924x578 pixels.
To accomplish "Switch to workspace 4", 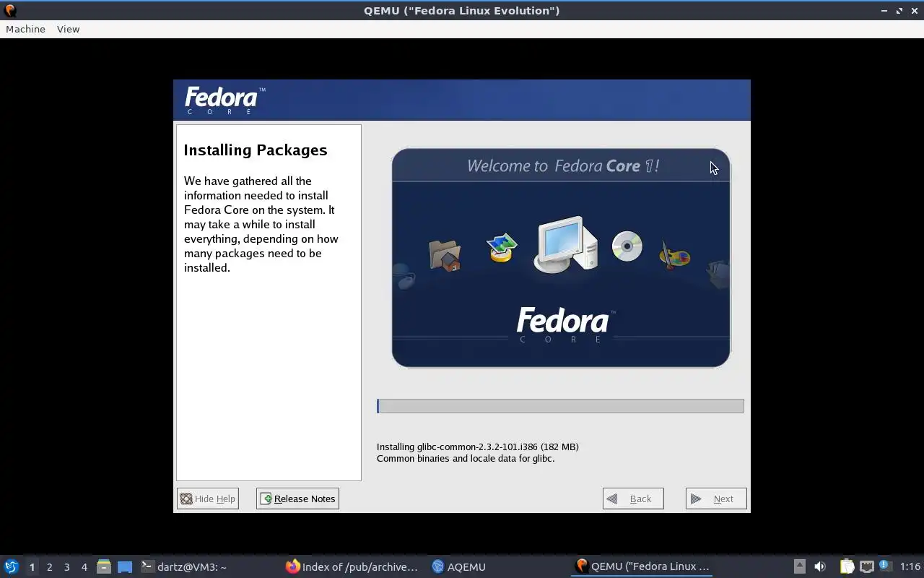I will (84, 567).
